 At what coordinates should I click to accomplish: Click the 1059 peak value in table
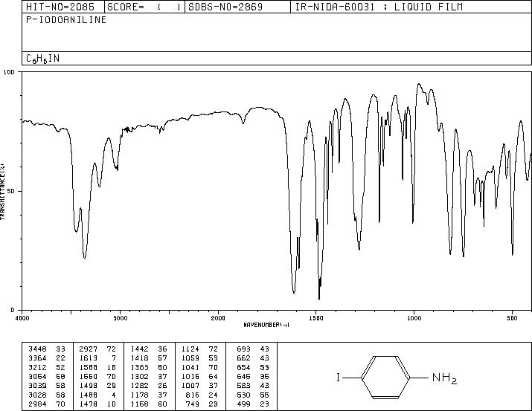point(190,358)
